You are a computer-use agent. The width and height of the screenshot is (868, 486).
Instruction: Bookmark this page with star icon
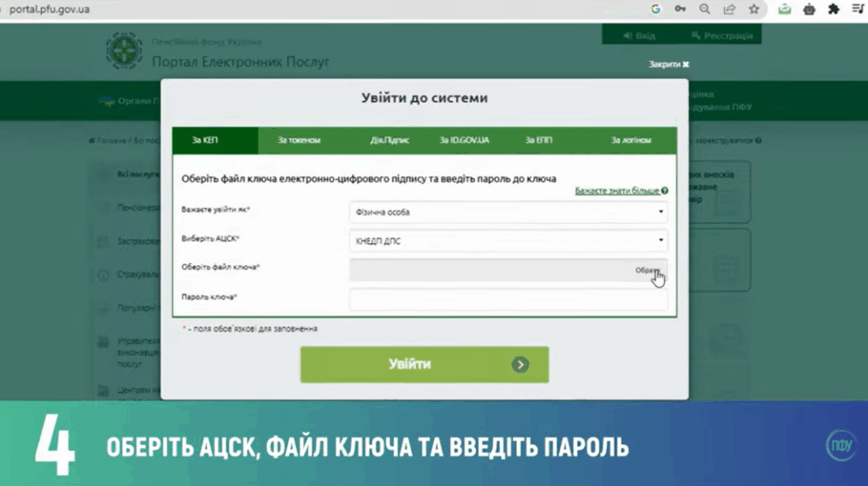(x=753, y=9)
